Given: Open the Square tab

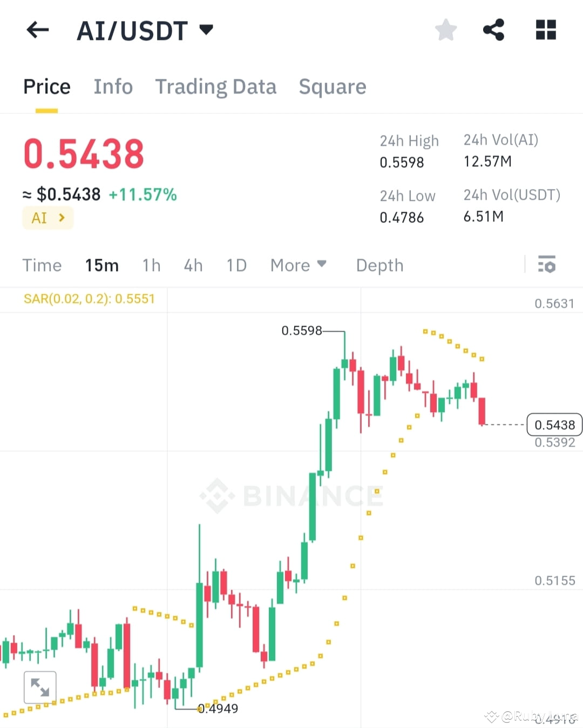Looking at the screenshot, I should click(x=333, y=86).
